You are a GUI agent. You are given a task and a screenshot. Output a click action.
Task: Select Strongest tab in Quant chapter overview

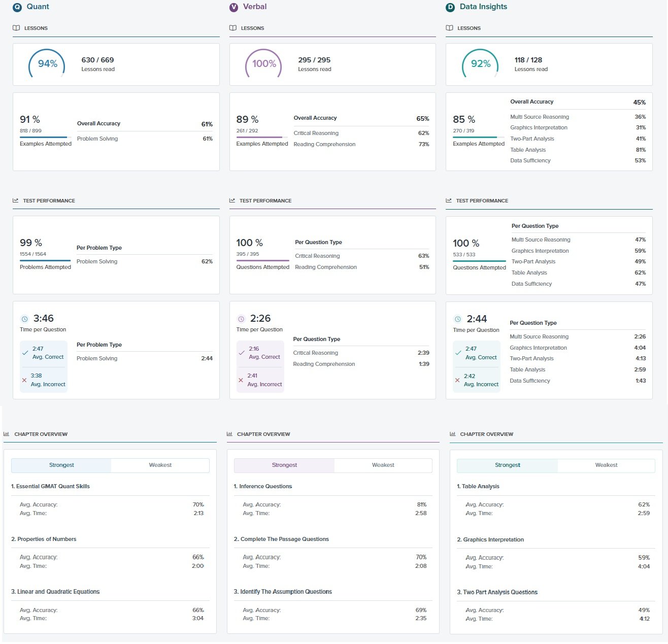[61, 465]
